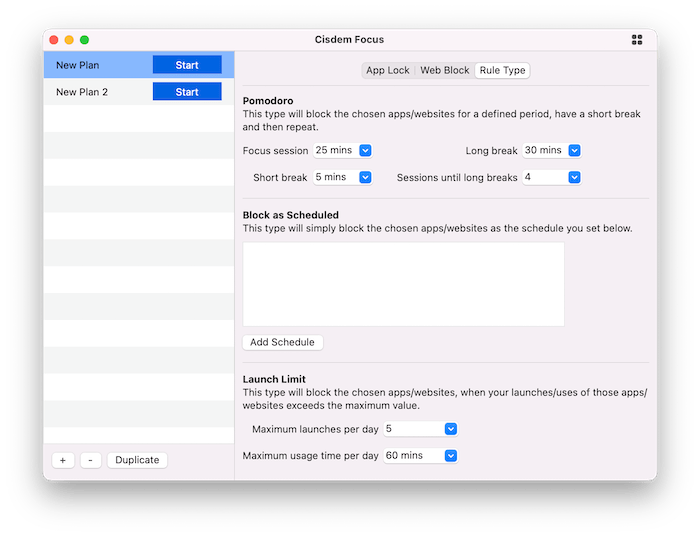Select New Plan in the plan list
Viewport: 700px width, 537px height.
[x=138, y=65]
